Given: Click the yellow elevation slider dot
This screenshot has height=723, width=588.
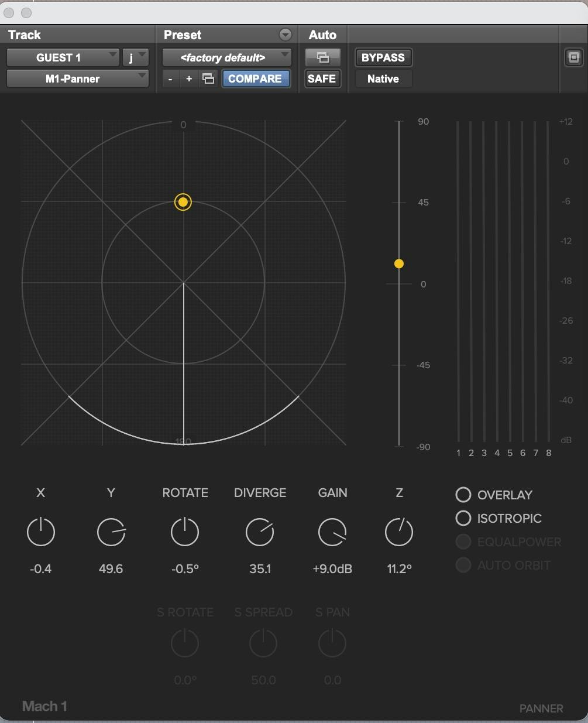Looking at the screenshot, I should [x=398, y=263].
